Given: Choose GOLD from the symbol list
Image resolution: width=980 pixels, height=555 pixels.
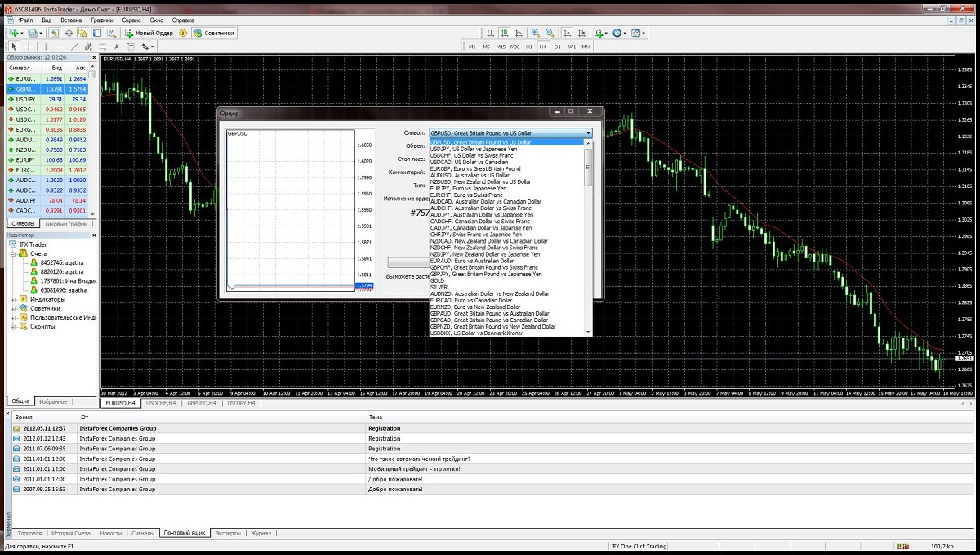Looking at the screenshot, I should [x=437, y=280].
